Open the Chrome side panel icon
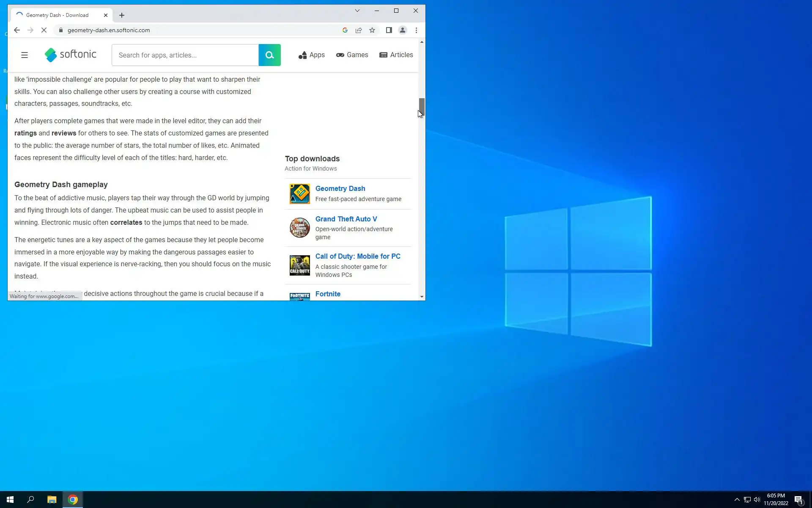The image size is (812, 508). click(389, 30)
